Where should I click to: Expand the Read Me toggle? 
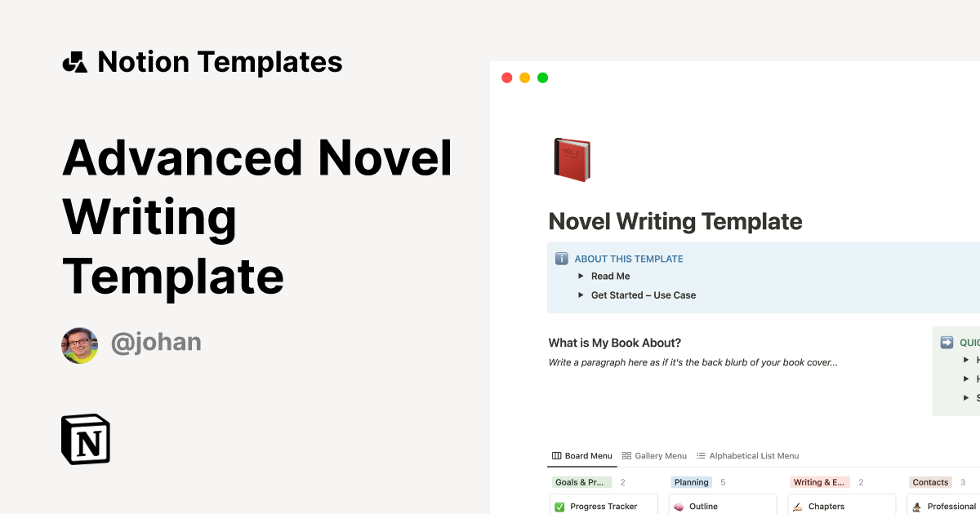click(x=581, y=277)
